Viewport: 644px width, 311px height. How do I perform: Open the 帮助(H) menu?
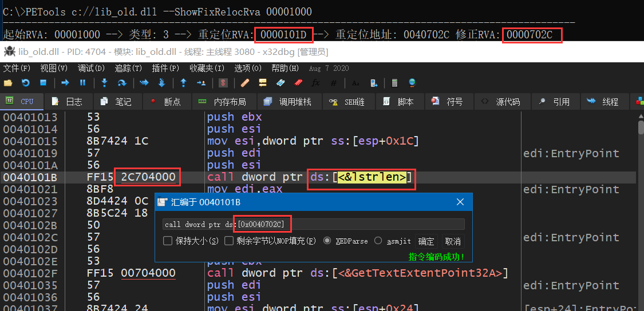[x=285, y=68]
